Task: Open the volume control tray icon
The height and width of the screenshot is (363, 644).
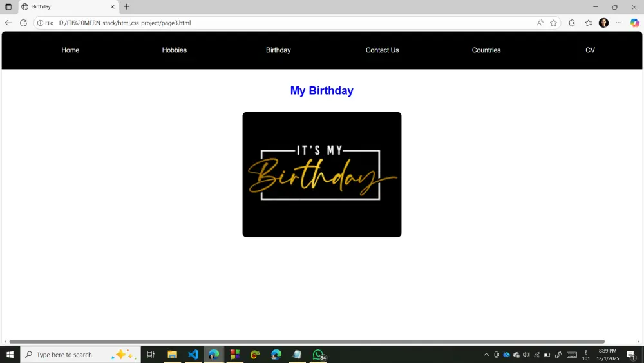Action: coord(526,355)
